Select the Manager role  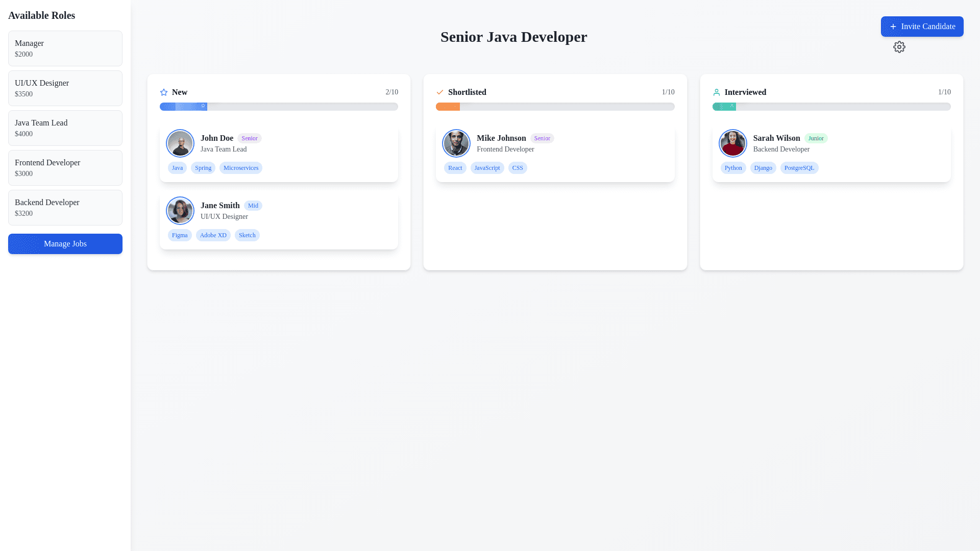click(65, 48)
